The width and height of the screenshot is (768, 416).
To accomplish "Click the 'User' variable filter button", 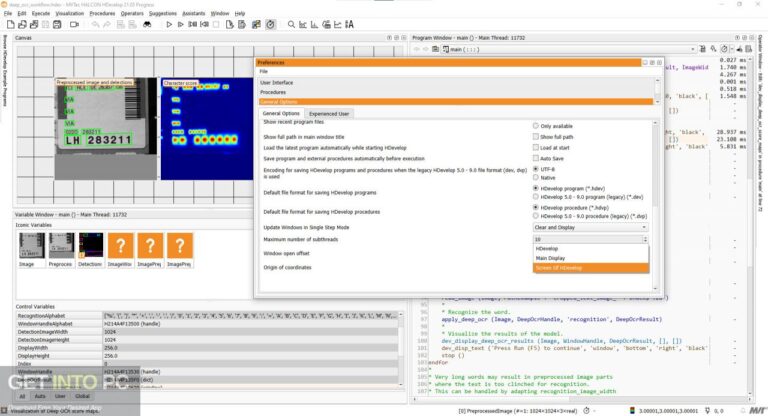I will (x=60, y=396).
